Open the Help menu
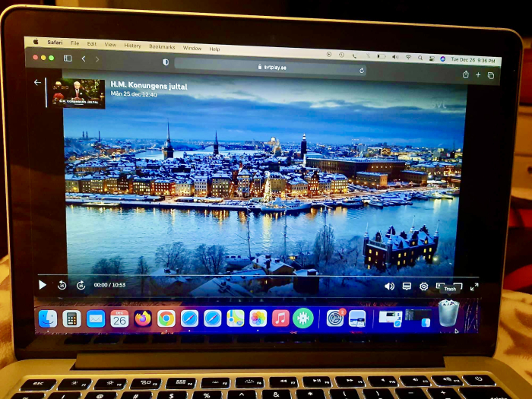The image size is (532, 399). coord(214,49)
